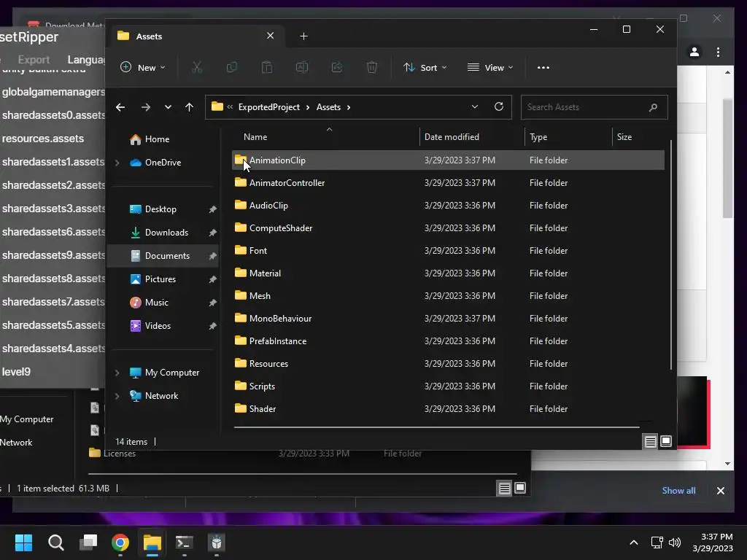Viewport: 747px width, 560px height.
Task: Open the Recent locations dropdown chevron
Action: tap(168, 107)
